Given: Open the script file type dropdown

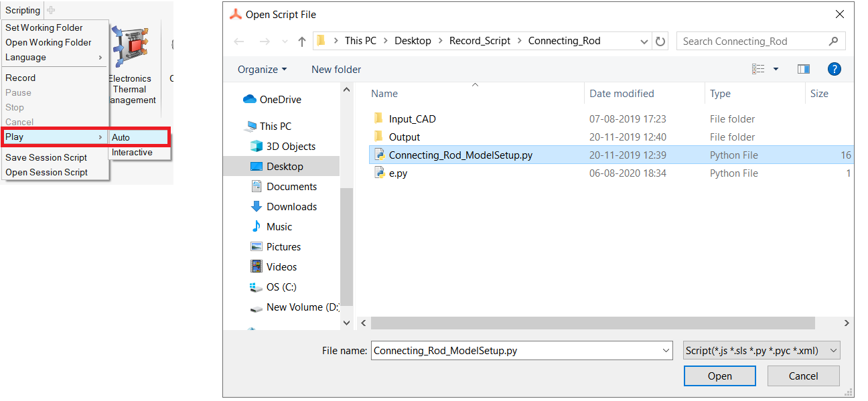Looking at the screenshot, I should [x=762, y=350].
